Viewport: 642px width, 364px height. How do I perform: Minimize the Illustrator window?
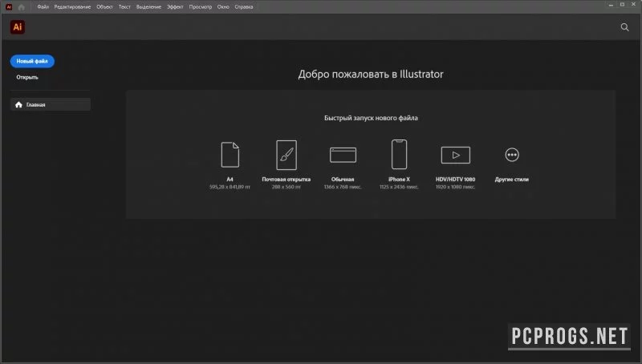point(611,5)
